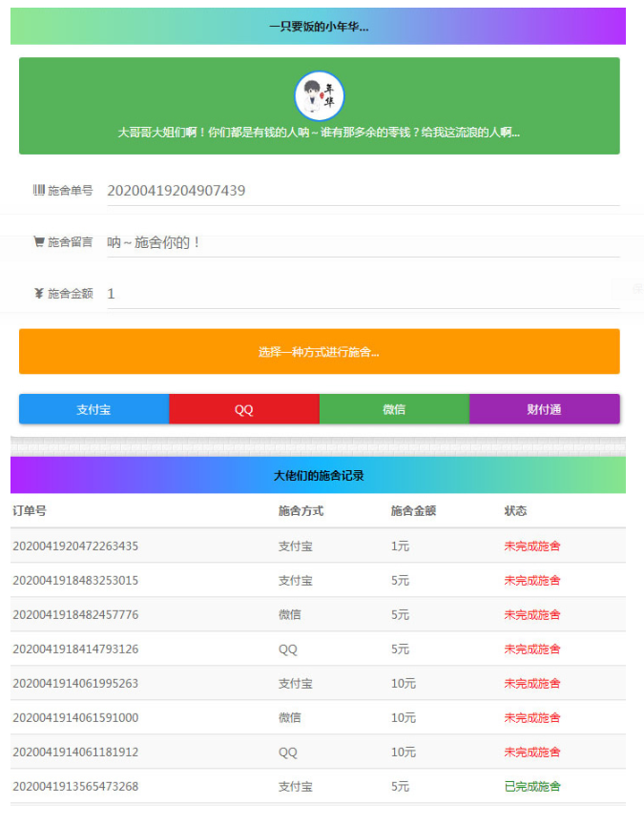644x825 pixels.
Task: Click green 已完成施舍 status text
Action: pos(531,786)
